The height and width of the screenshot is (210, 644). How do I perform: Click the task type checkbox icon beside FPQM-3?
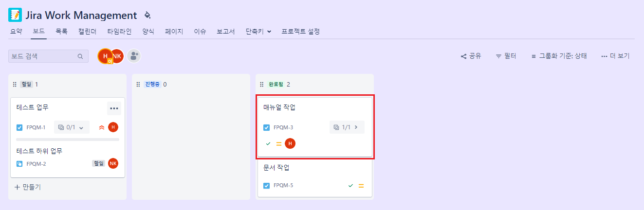266,127
